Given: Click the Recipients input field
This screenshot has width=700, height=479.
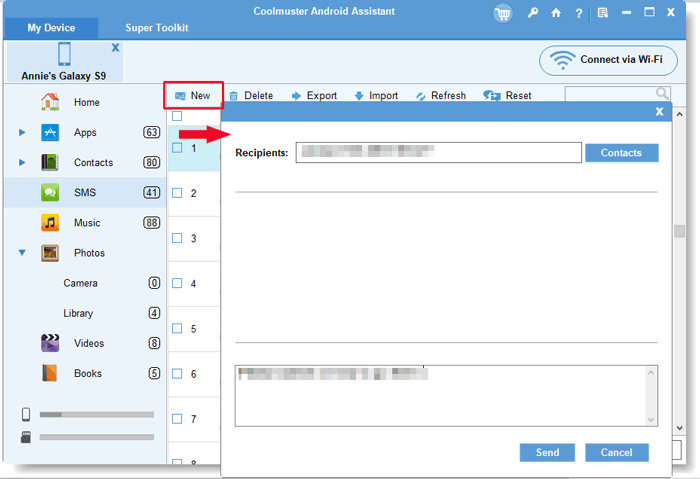Looking at the screenshot, I should click(439, 153).
